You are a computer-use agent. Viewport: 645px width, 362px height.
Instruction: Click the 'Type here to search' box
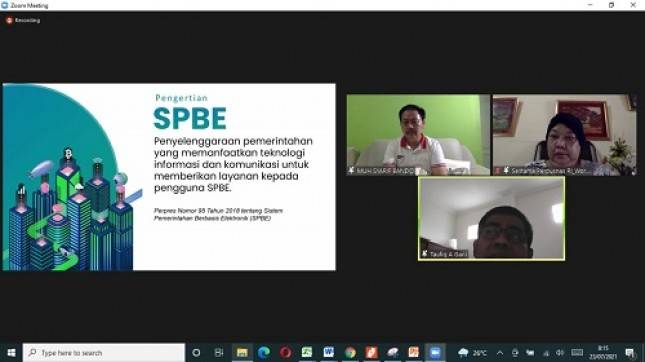[x=104, y=353]
